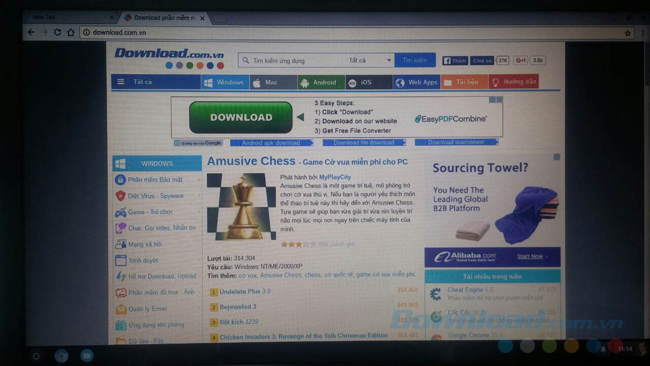Open Đột kích 1239 in the list

click(x=239, y=322)
